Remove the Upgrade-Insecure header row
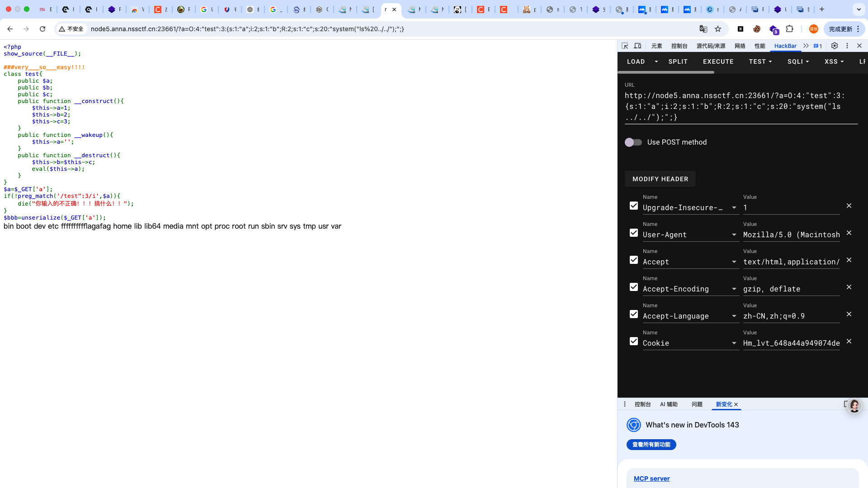 tap(849, 206)
